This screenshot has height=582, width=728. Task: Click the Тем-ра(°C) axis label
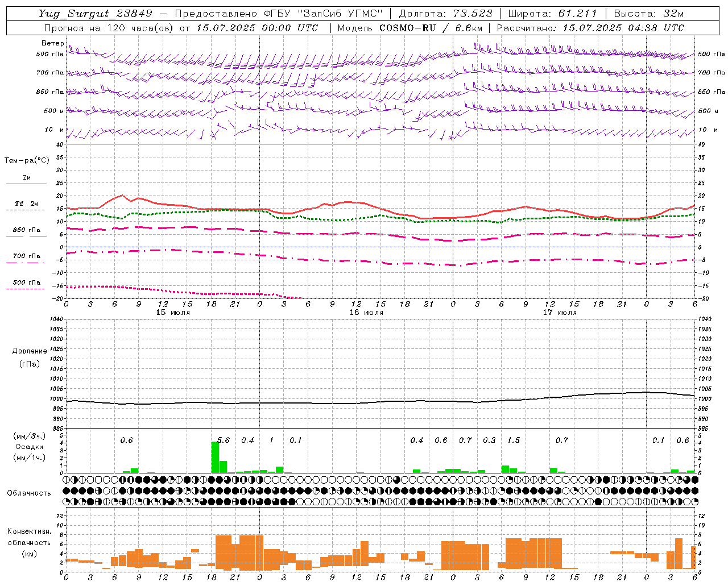[27, 161]
